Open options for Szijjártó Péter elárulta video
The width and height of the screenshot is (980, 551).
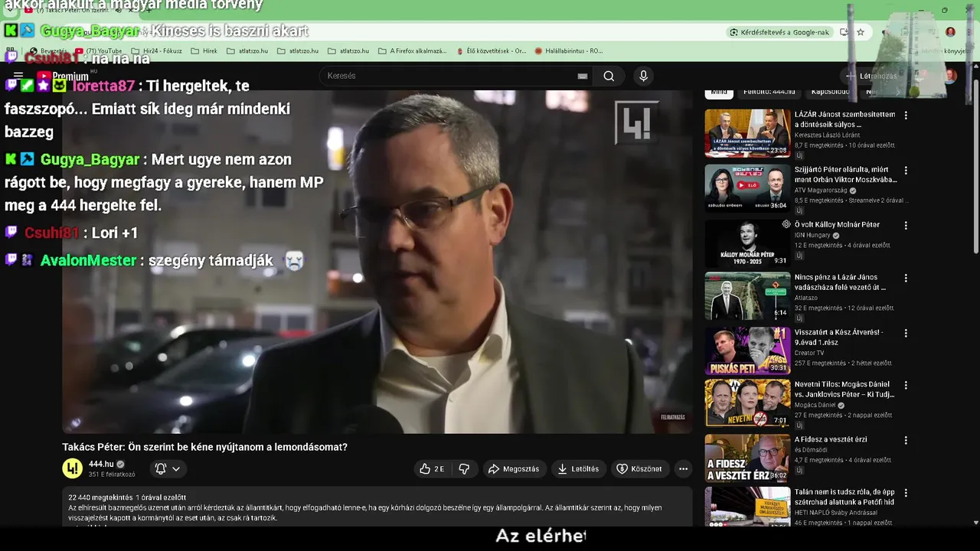click(x=906, y=170)
